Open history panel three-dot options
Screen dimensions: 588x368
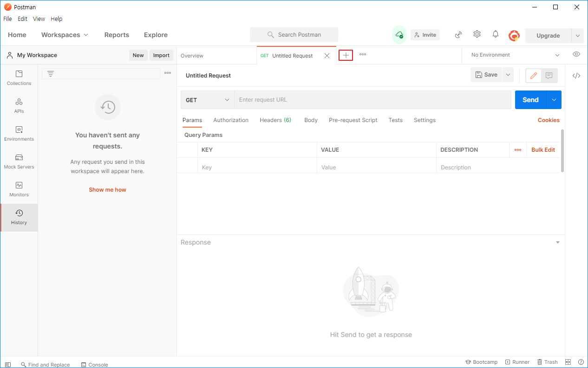[x=168, y=73]
